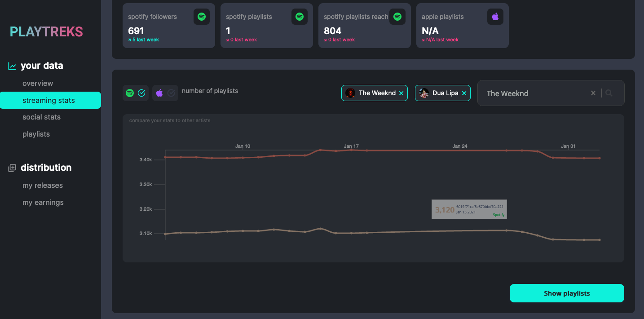The width and height of the screenshot is (644, 319).
Task: Clear the artist search field
Action: [x=593, y=93]
